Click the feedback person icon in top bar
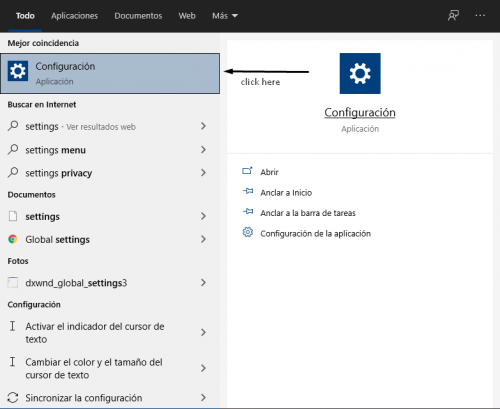The image size is (500, 409). click(x=453, y=15)
